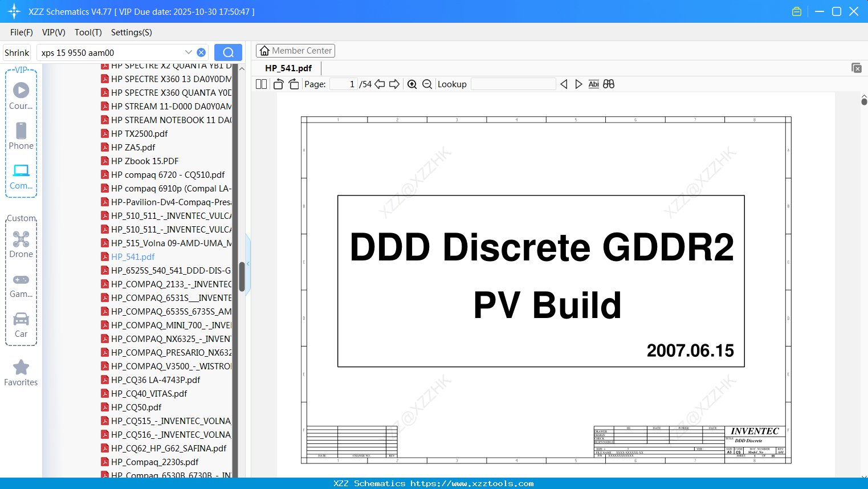Open the File(F) menu
Image resolution: width=868 pixels, height=489 pixels.
point(22,32)
